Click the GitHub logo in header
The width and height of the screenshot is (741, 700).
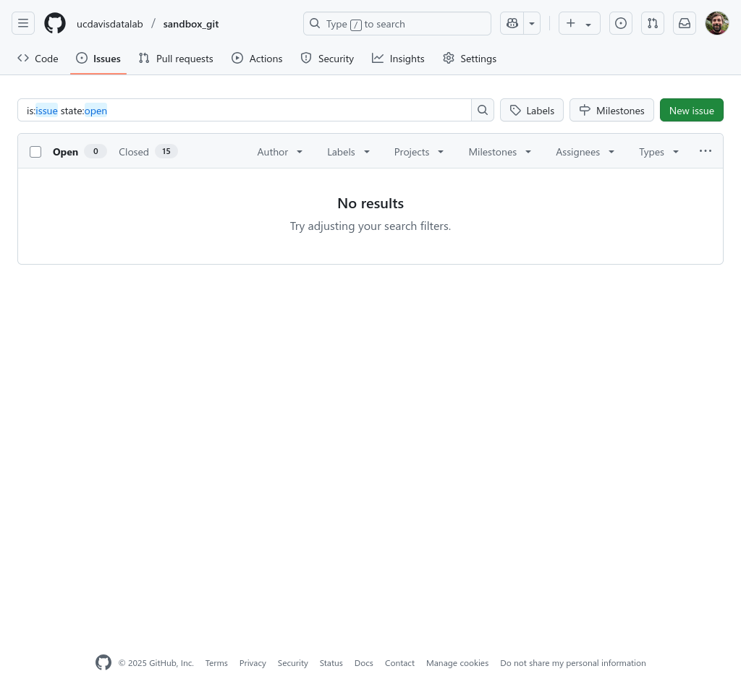(x=55, y=24)
